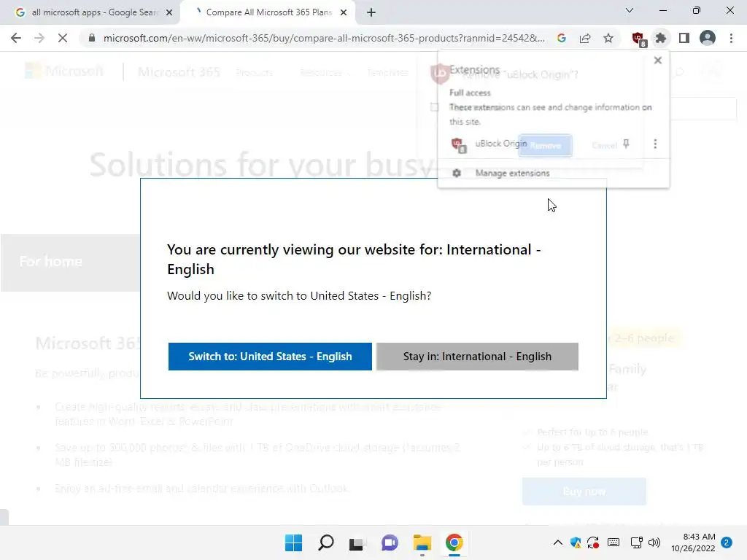Switch to United States - English
Image resolution: width=747 pixels, height=560 pixels.
pos(270,356)
